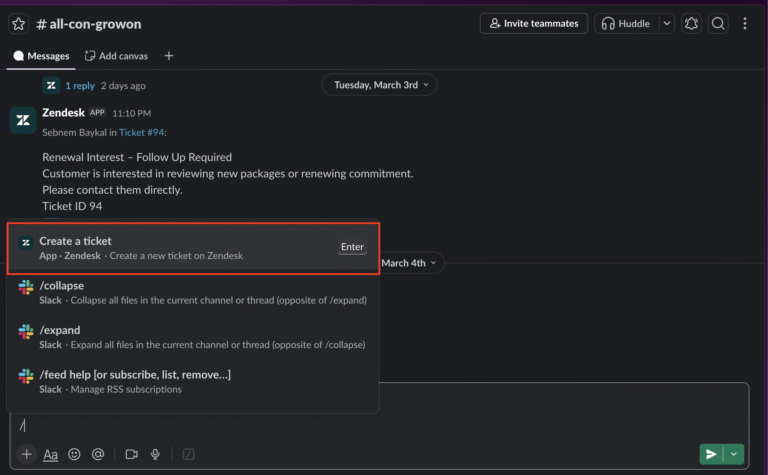Open the Ticket #94 link
Image resolution: width=768 pixels, height=475 pixels.
pyautogui.click(x=141, y=133)
